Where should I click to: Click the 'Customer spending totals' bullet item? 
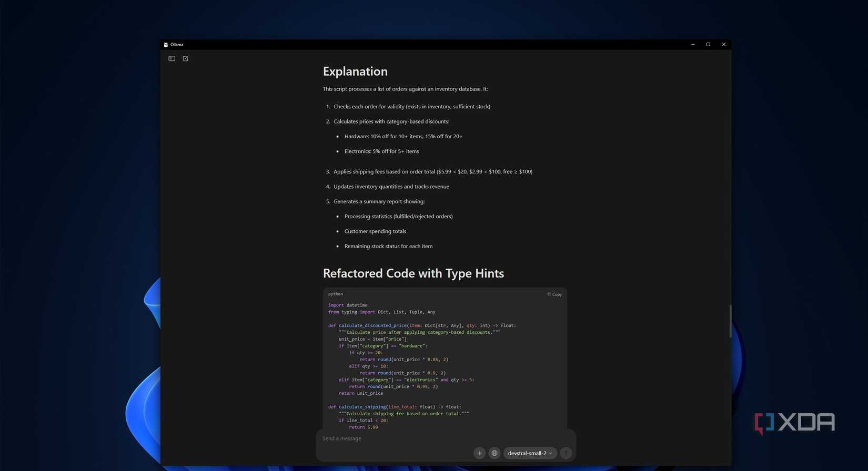coord(375,231)
